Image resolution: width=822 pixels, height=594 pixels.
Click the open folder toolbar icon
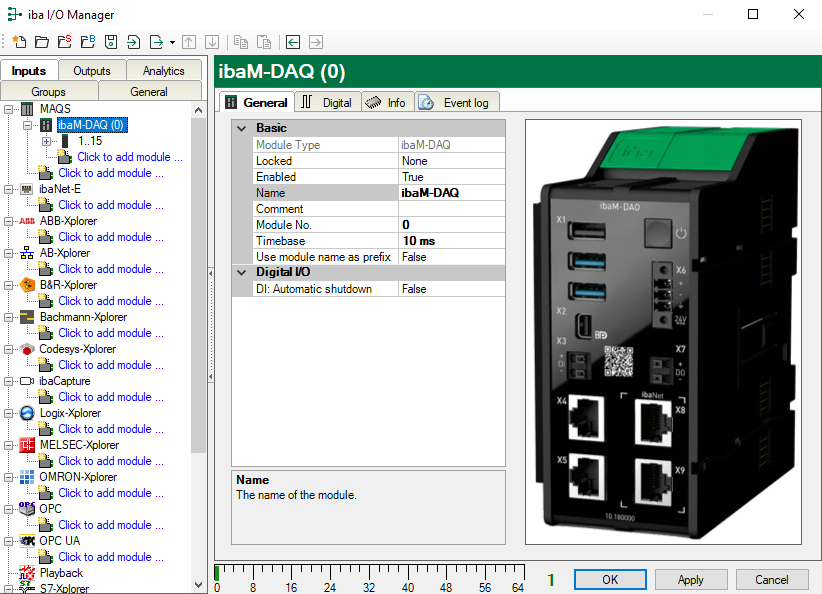coord(41,42)
